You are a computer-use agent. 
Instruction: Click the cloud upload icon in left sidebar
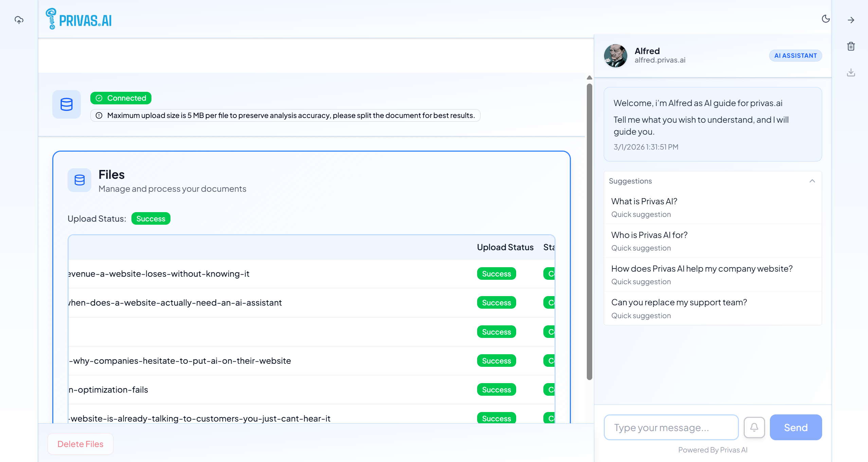[x=19, y=20]
